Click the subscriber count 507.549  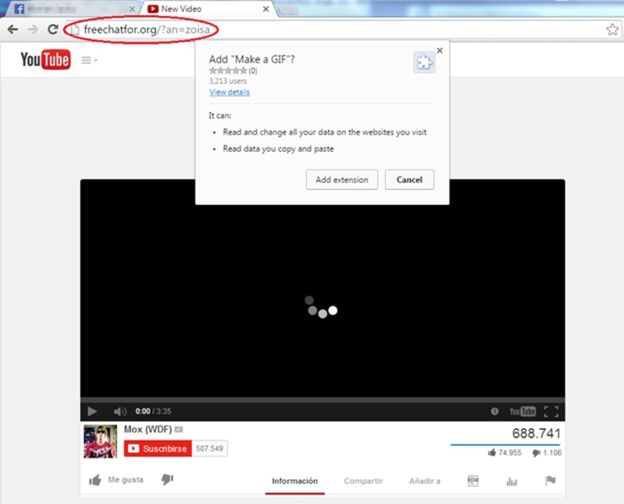[209, 449]
